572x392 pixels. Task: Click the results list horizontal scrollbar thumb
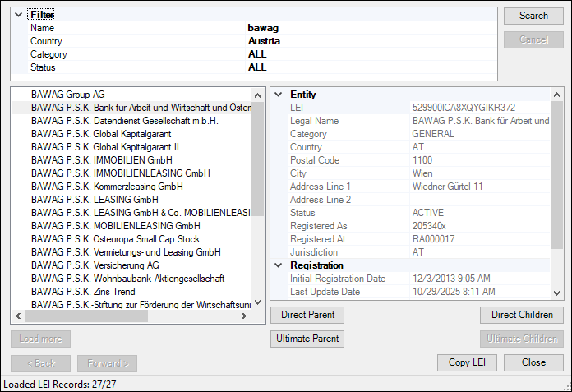(x=86, y=316)
